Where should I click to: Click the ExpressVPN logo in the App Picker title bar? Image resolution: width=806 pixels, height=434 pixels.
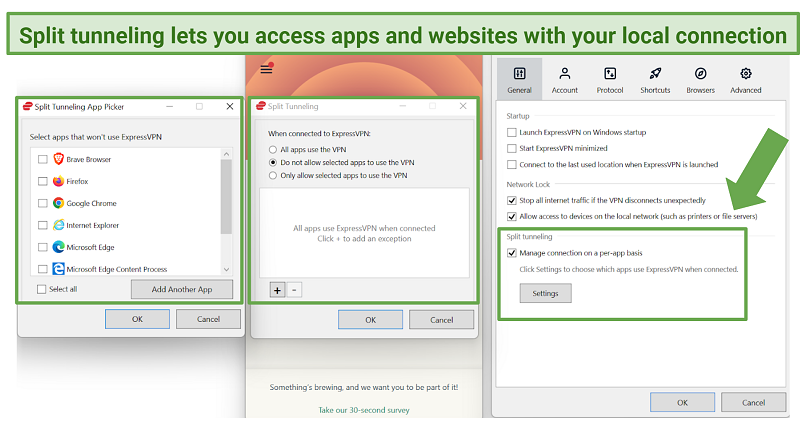coord(27,106)
